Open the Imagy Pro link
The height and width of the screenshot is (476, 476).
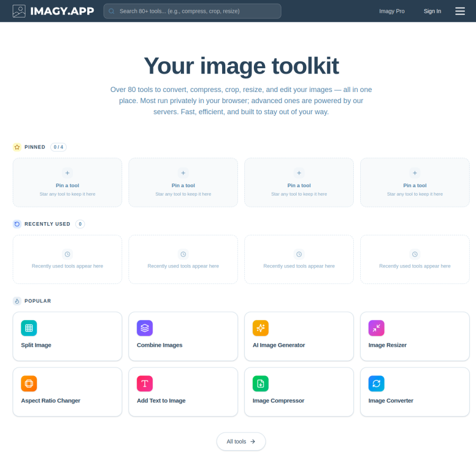(391, 11)
